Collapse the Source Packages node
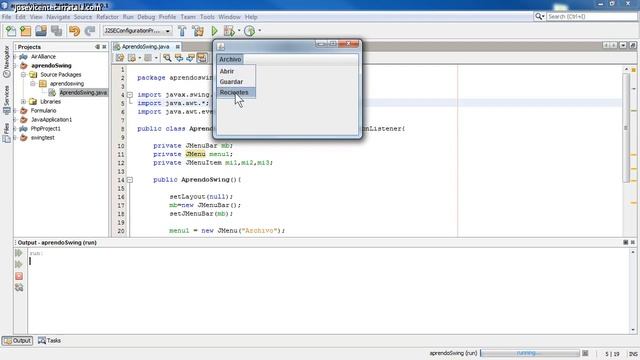 [24, 75]
